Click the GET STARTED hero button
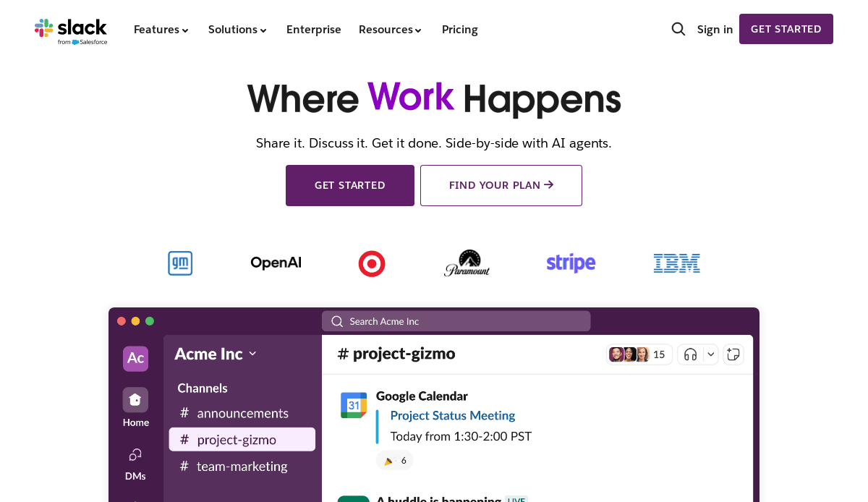 coord(349,185)
